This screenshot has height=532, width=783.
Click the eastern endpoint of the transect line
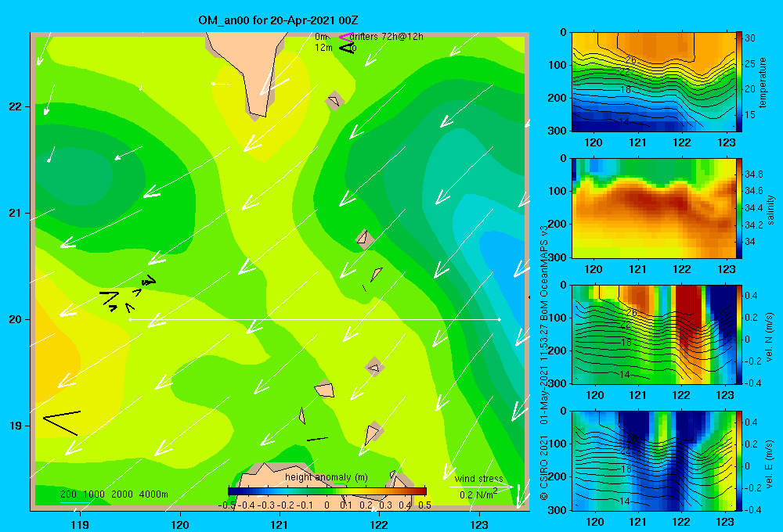tap(499, 319)
